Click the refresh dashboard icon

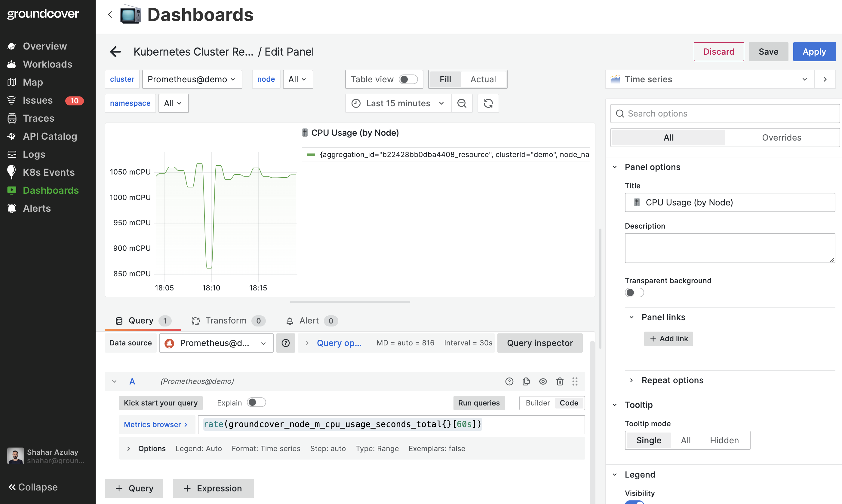(x=488, y=103)
